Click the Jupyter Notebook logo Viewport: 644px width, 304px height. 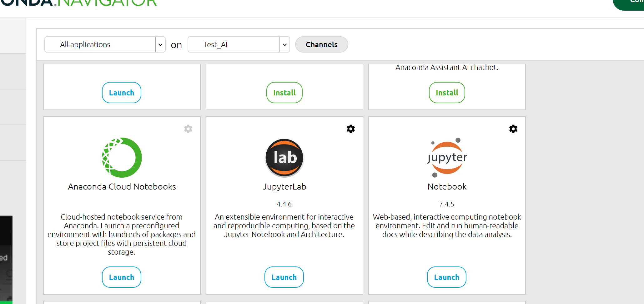coord(447,158)
